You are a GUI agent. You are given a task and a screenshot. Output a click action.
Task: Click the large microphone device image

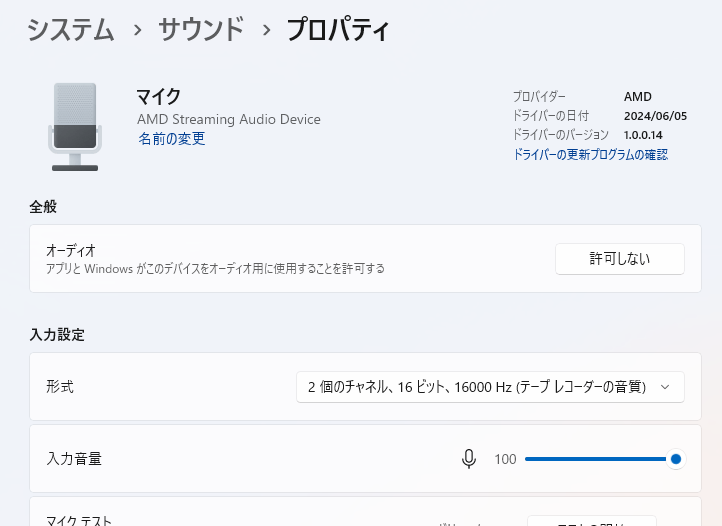(74, 127)
